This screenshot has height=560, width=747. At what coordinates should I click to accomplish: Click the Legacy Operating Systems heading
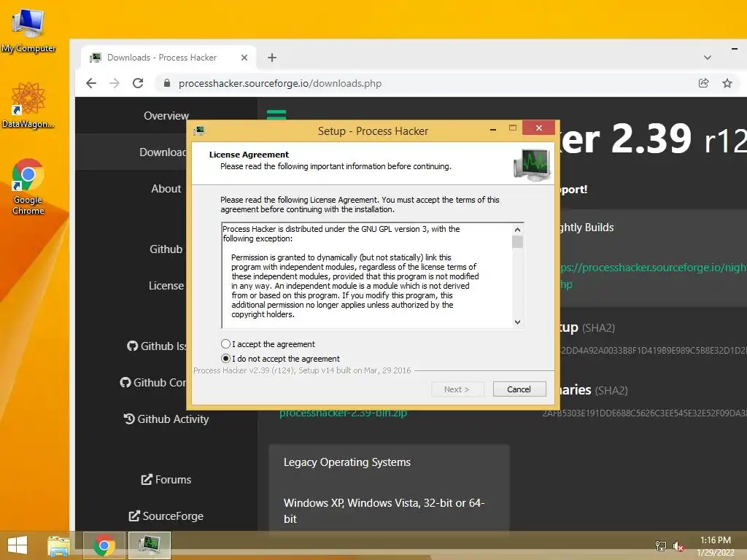click(x=347, y=462)
